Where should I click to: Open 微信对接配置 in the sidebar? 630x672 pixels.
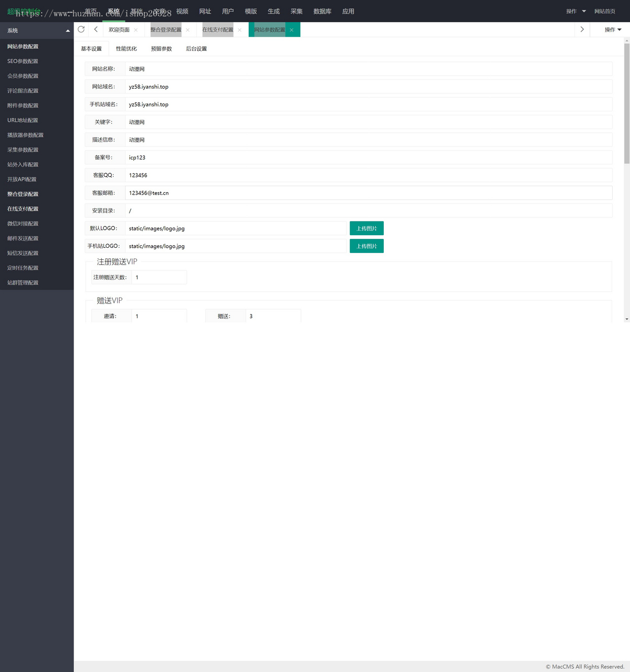pyautogui.click(x=37, y=223)
